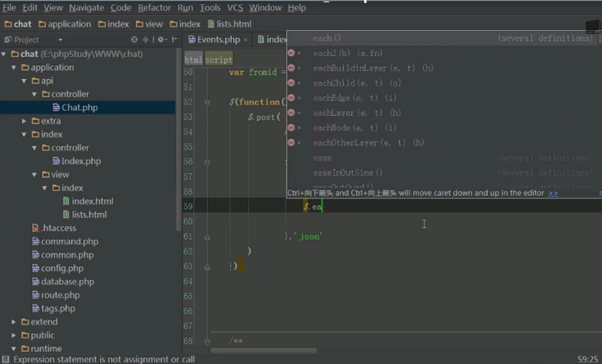Screen dimensions: 602x364
Task: Open the Project panel settings gear
Action: [159, 40]
